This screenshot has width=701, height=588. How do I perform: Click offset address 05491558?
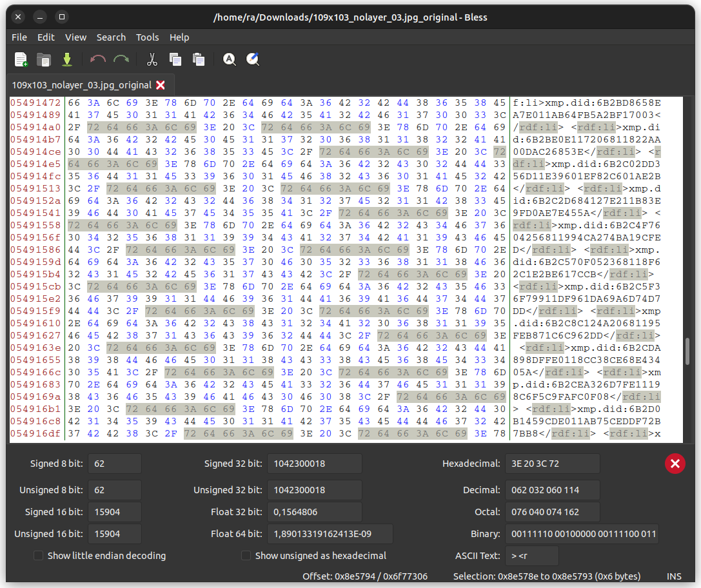[35, 225]
